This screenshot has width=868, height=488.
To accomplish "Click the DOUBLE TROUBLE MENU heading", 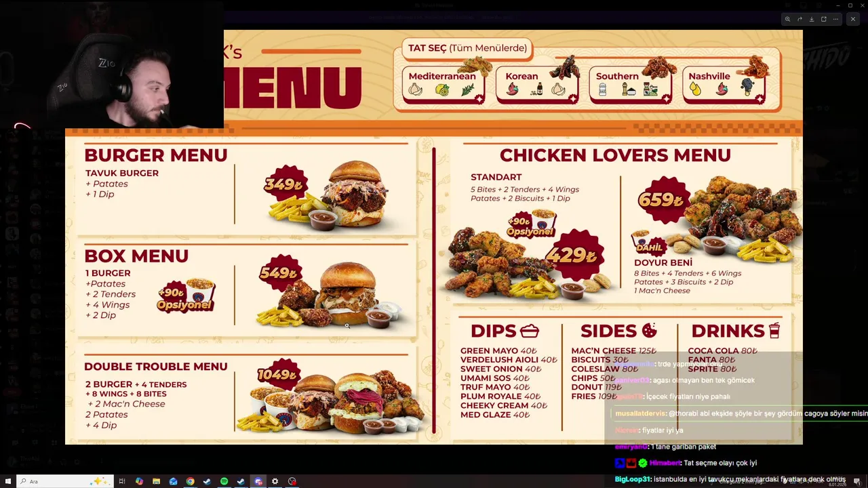I will [x=156, y=367].
